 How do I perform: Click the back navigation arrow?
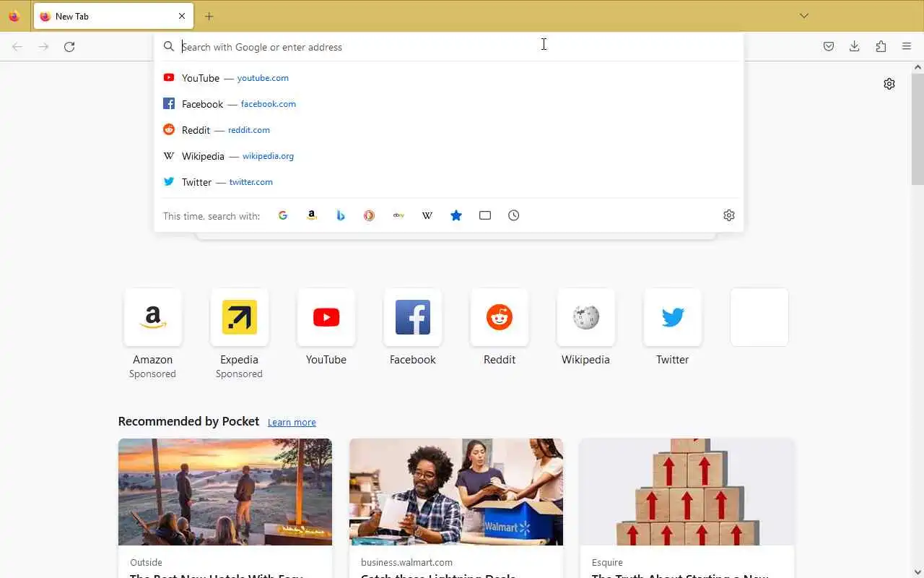17,47
